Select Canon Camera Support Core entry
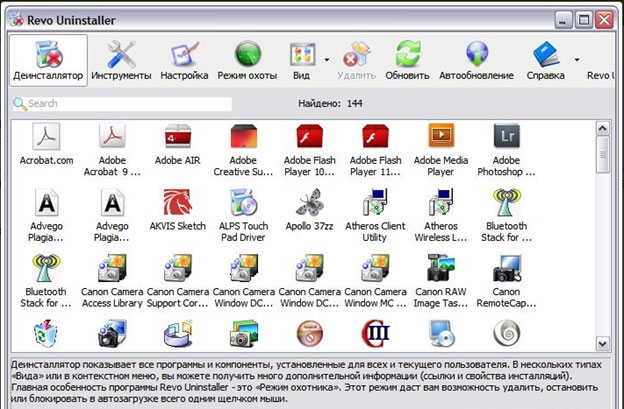624x409 pixels. 177,281
